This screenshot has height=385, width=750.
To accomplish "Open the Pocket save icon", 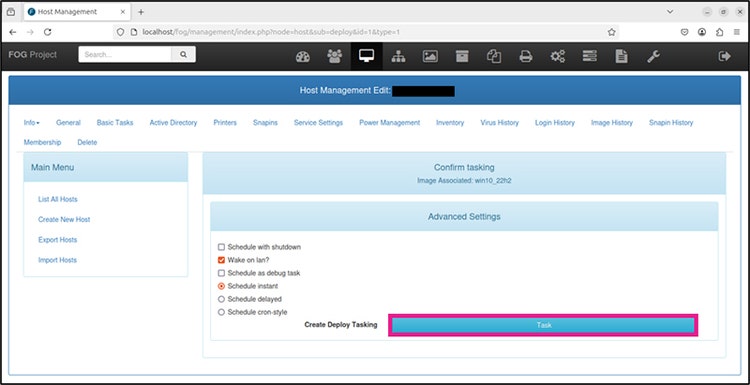I will (x=684, y=32).
